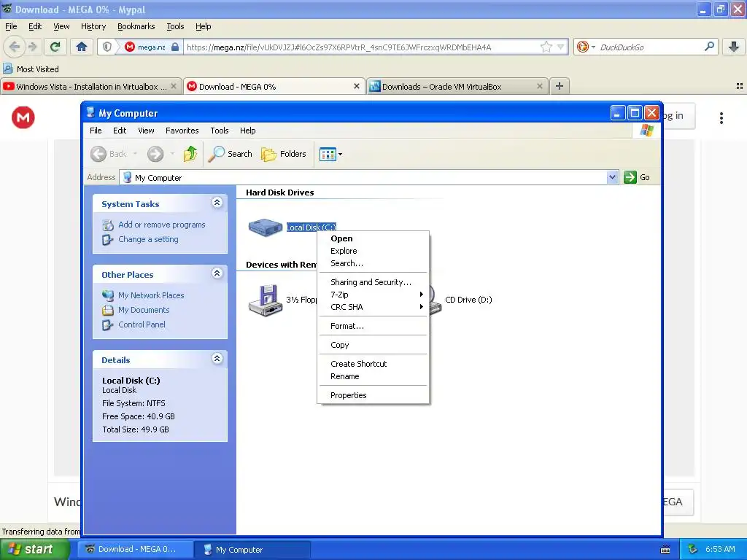Choose Copy in context menu
The width and height of the screenshot is (747, 560).
[373, 345]
